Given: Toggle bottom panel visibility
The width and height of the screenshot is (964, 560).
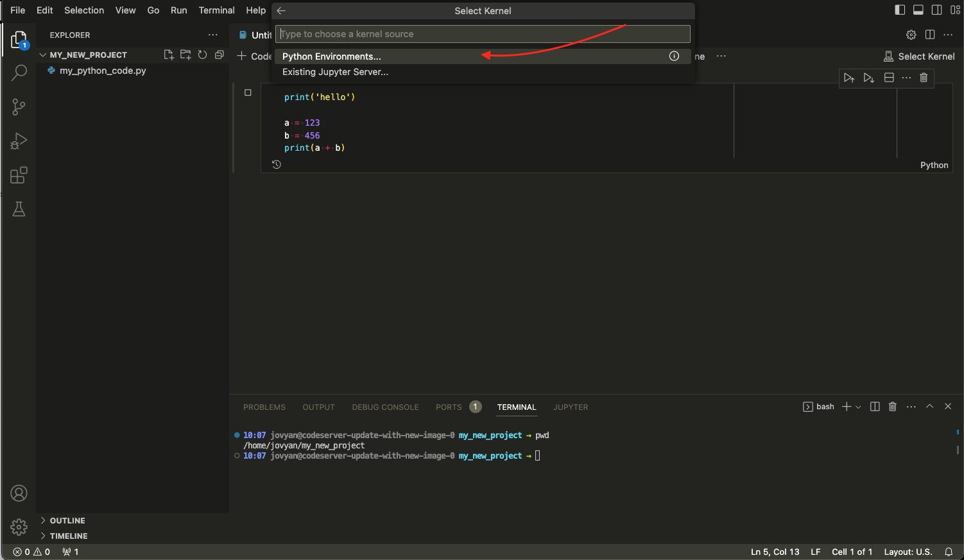Looking at the screenshot, I should [918, 10].
